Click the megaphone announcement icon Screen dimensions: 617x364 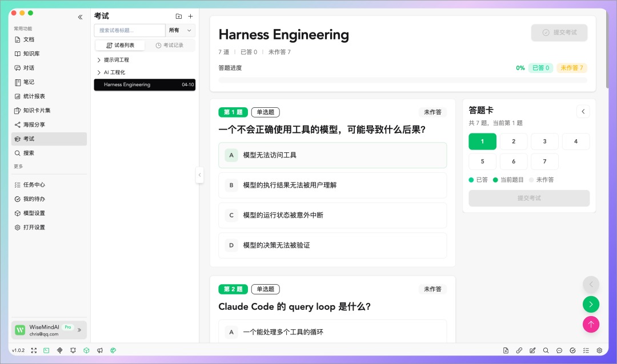[100, 351]
